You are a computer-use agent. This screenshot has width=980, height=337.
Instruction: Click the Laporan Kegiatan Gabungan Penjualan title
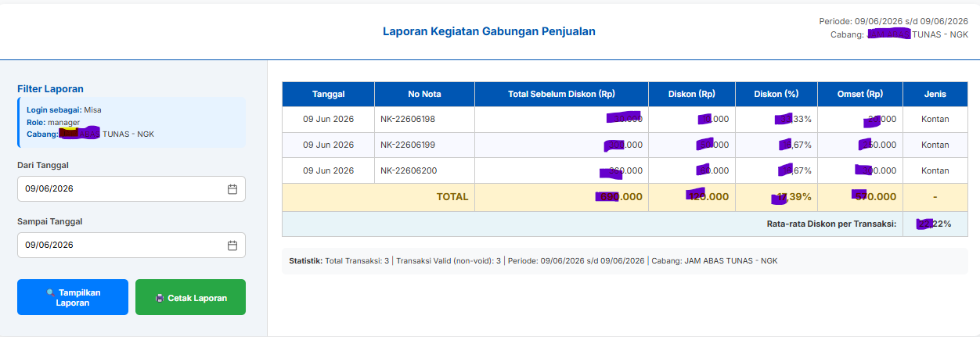point(489,31)
